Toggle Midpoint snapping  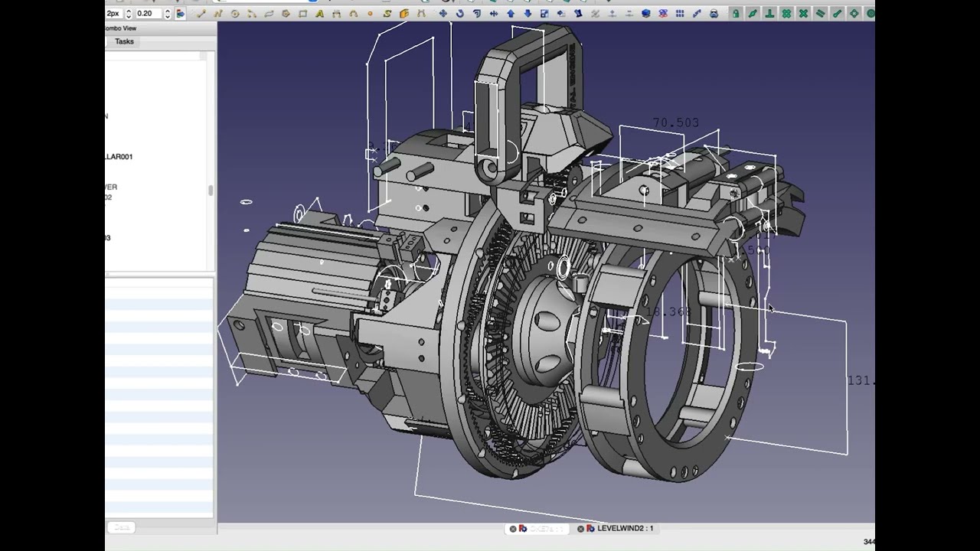click(753, 14)
